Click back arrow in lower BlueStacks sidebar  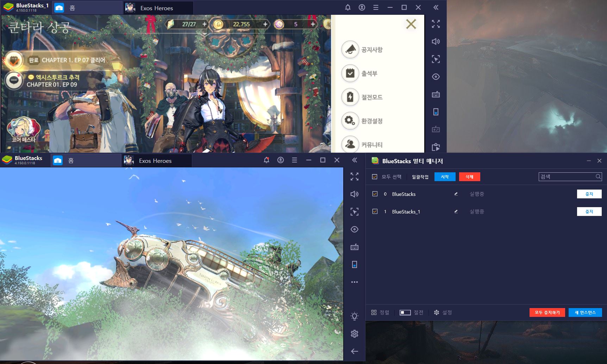[355, 351]
